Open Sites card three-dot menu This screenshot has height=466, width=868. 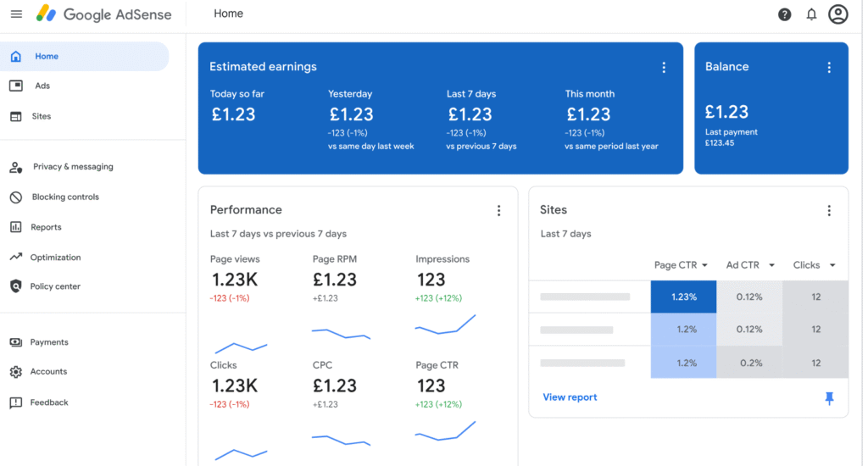(829, 211)
